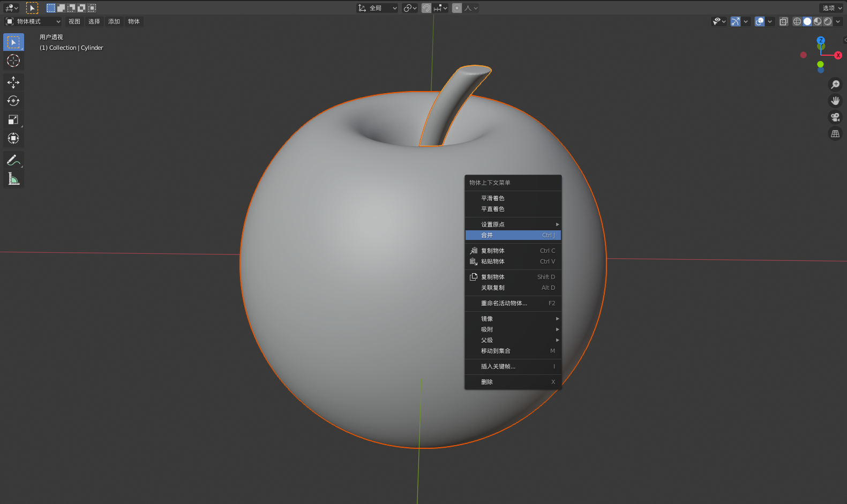Choose 关联复制 in context menu
Image resolution: width=847 pixels, height=504 pixels.
[513, 288]
